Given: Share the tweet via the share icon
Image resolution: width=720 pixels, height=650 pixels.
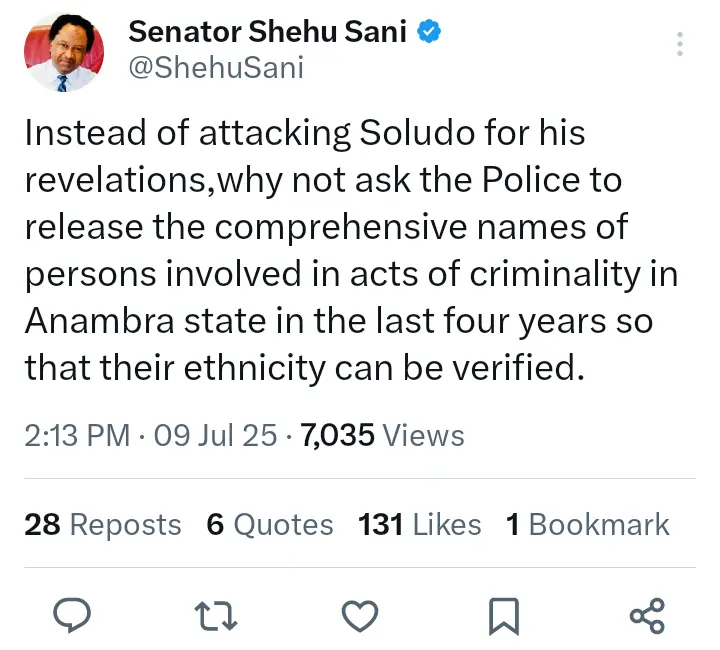Looking at the screenshot, I should click(x=648, y=615).
